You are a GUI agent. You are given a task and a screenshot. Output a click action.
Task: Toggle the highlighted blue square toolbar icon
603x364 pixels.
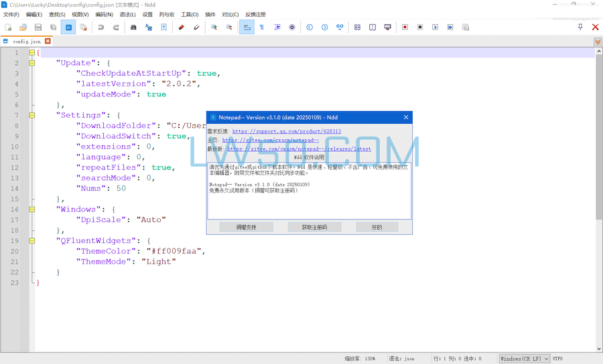pos(68,27)
